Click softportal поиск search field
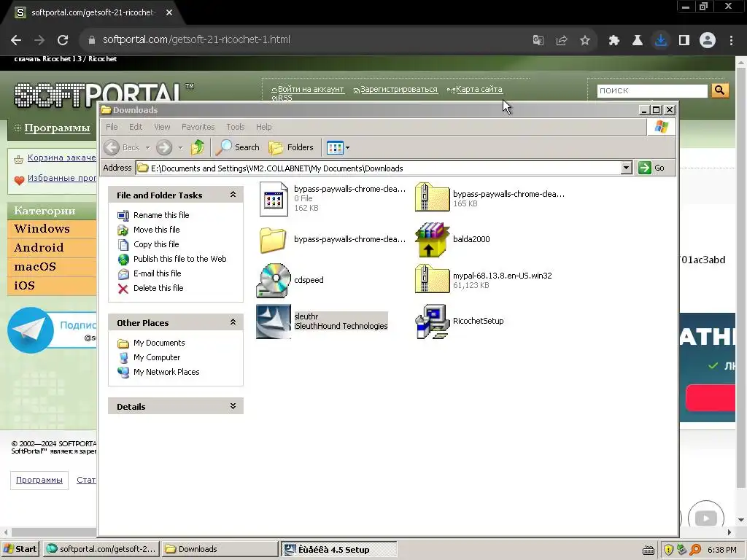Screen dimensions: 747x560 (x=651, y=90)
